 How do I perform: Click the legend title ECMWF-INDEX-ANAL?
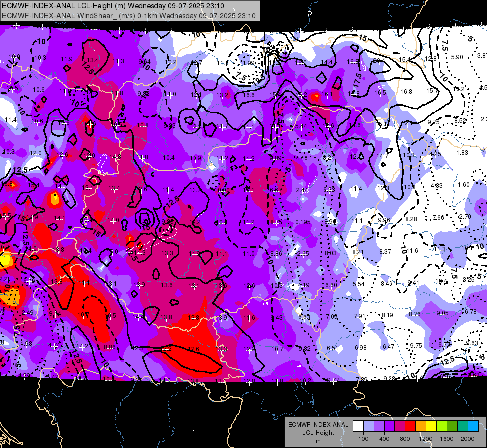pyautogui.click(x=318, y=425)
